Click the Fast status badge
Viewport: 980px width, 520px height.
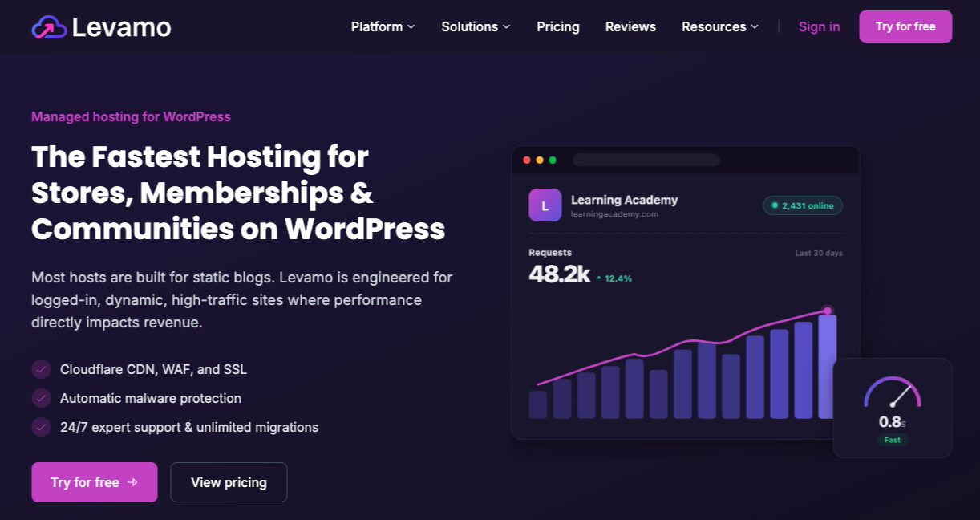tap(893, 440)
